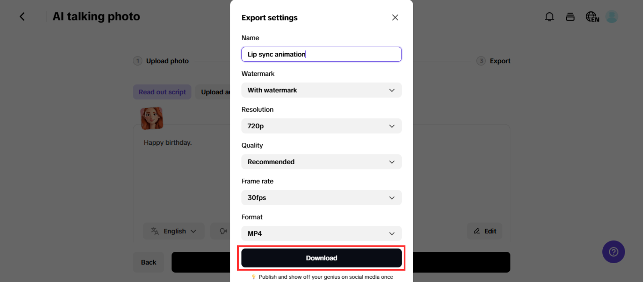Open the stacked layers queue icon
Viewport: 644px width, 282px height.
point(570,16)
